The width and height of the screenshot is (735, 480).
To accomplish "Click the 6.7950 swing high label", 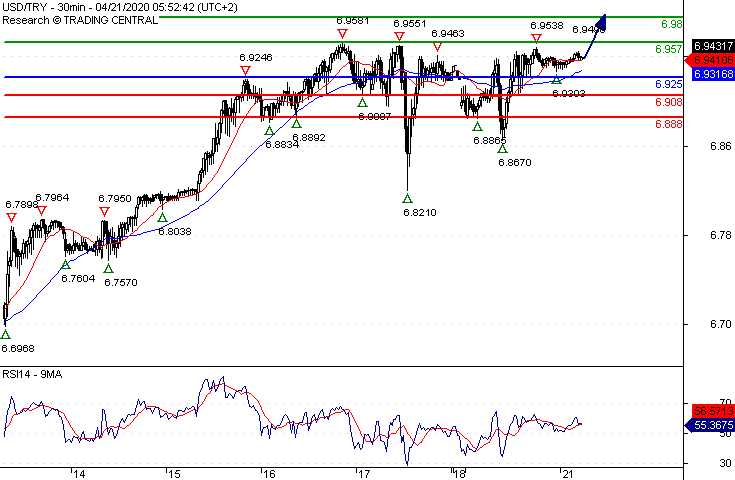I will [115, 199].
